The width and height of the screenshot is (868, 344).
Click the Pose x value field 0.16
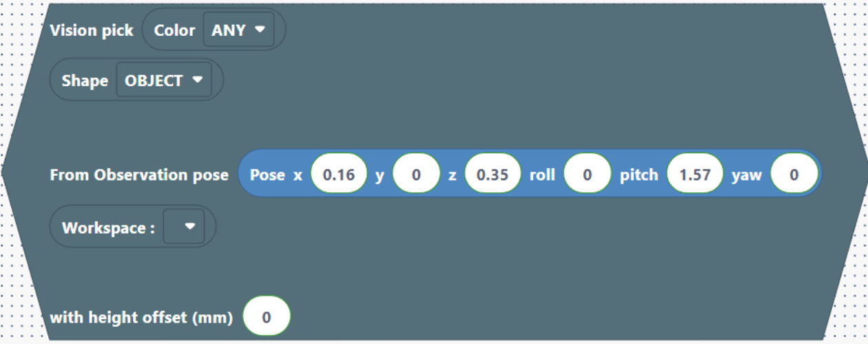click(339, 175)
